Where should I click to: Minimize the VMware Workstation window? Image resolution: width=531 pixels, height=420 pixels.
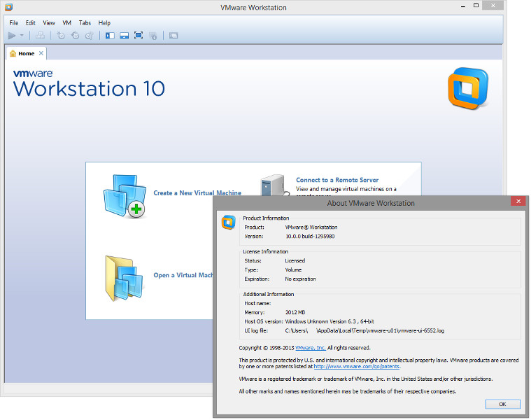coord(463,6)
